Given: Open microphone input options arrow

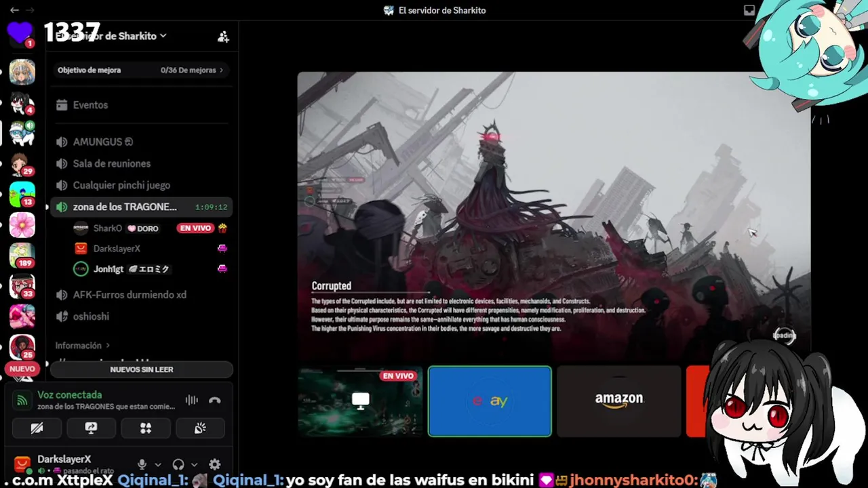Looking at the screenshot, I should tap(158, 465).
